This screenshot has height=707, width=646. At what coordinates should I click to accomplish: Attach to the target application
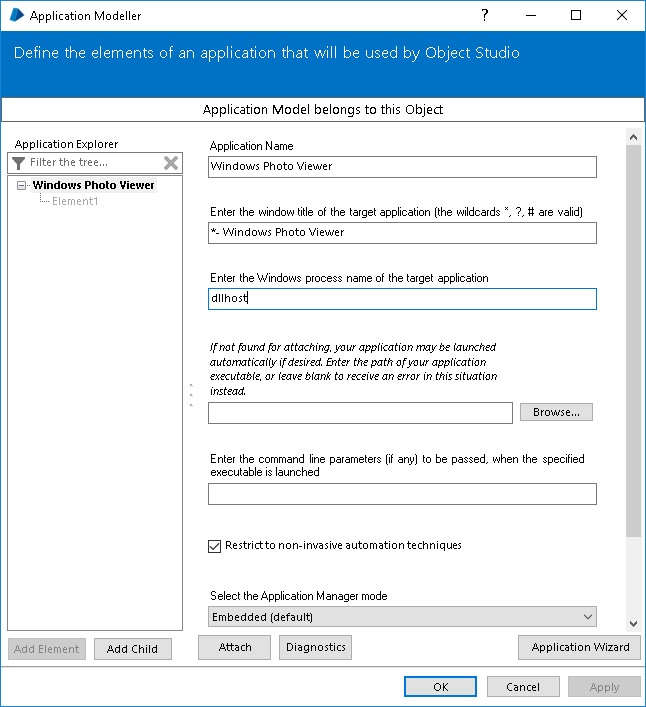(x=234, y=647)
